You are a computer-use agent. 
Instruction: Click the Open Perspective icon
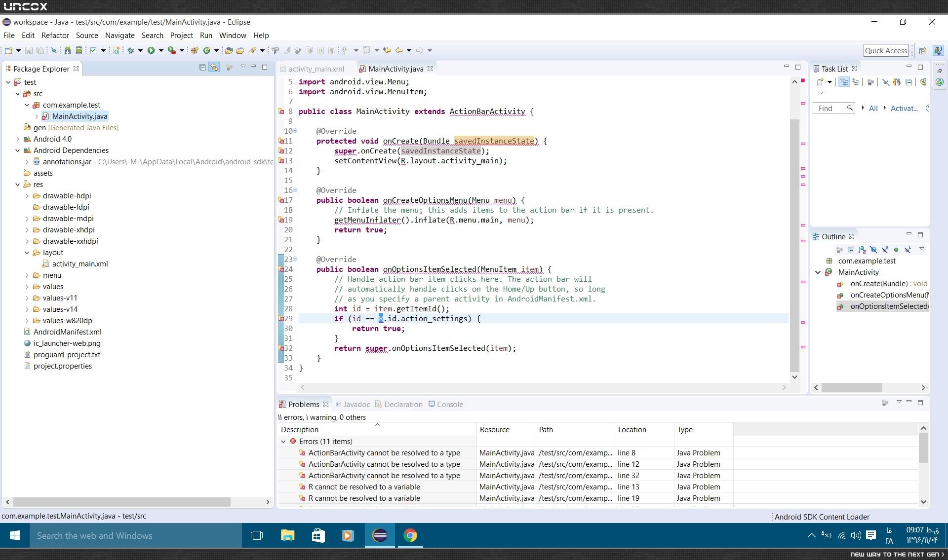tap(922, 50)
